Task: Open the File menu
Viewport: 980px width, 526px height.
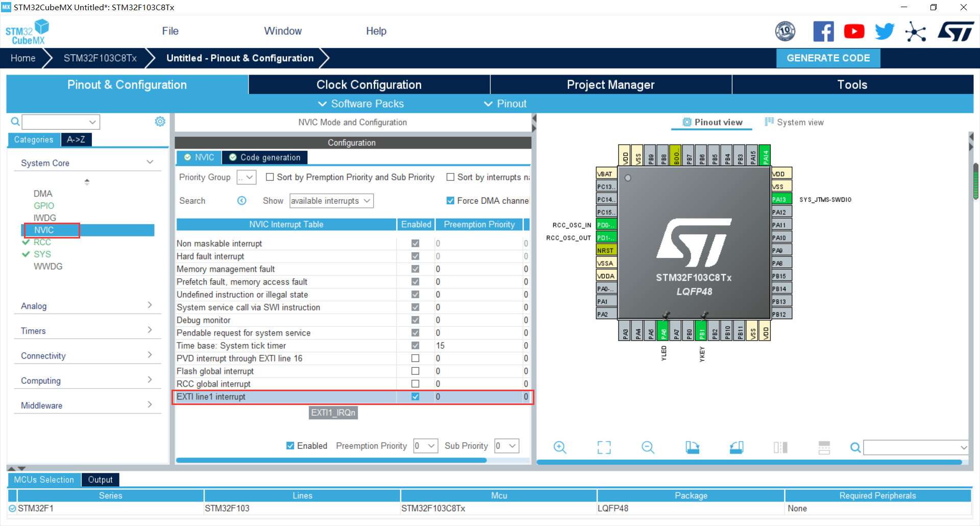Action: 170,31
